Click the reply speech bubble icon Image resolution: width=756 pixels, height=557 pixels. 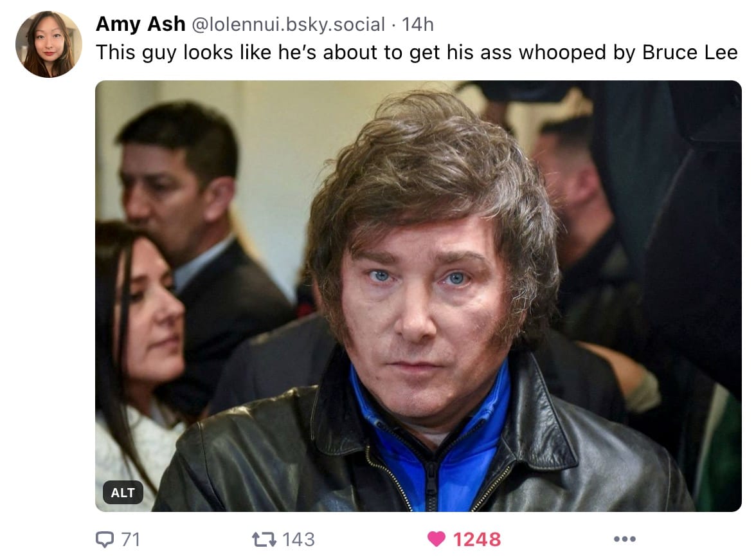[105, 539]
